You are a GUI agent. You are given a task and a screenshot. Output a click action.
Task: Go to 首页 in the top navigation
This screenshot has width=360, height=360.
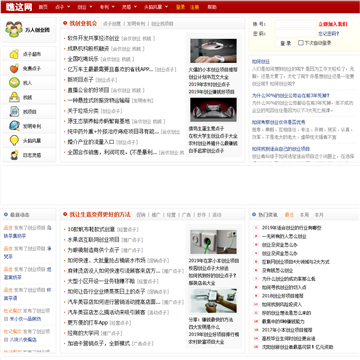tap(43, 7)
